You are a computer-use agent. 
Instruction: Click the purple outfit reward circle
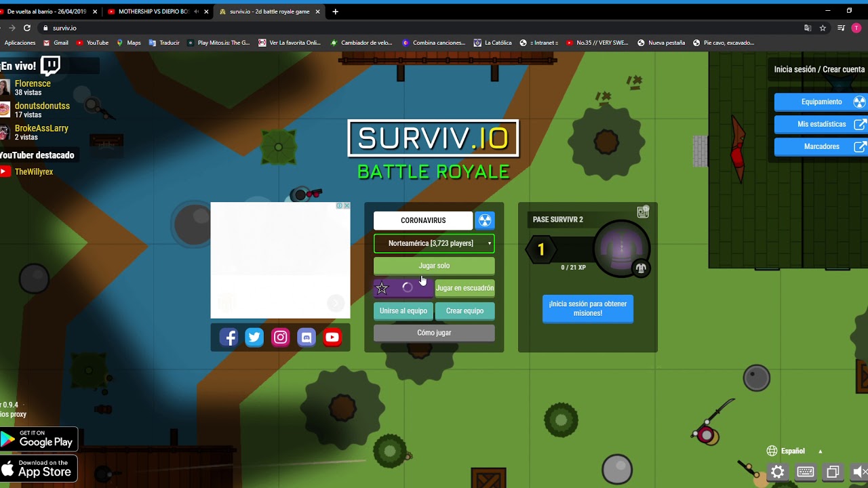(622, 249)
